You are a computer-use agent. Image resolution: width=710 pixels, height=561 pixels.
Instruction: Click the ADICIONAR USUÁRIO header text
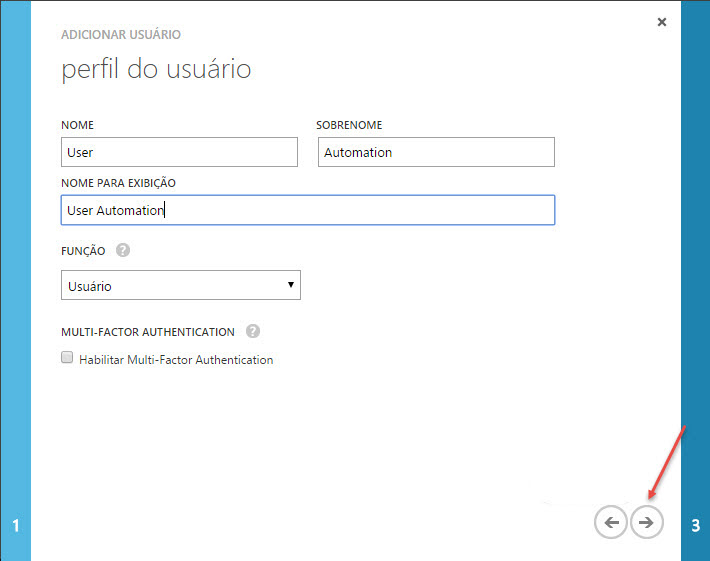(121, 34)
